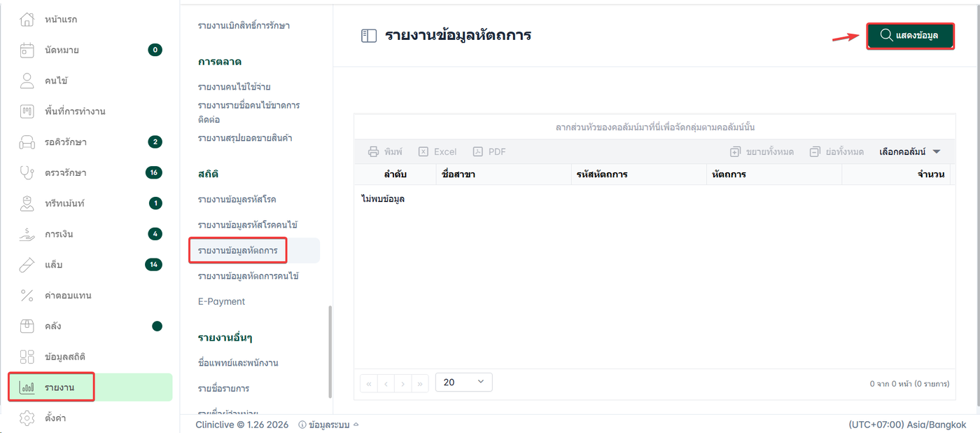Viewport: 980px width, 433px height.
Task: Click the ไม่พบข้อมูล empty message
Action: tap(383, 199)
